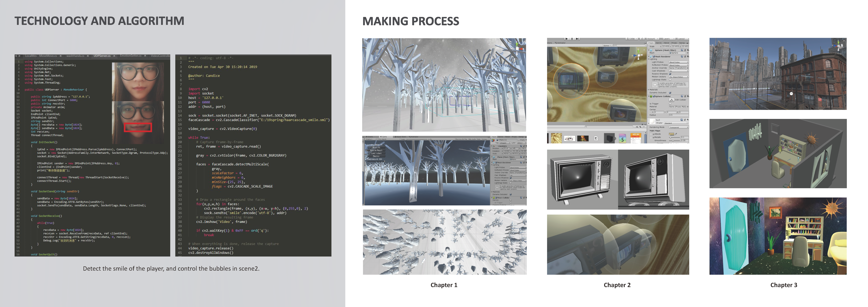868x307 pixels.
Task: Toggle Receive Shadows checkbox in Chapter 2 inspector
Action: click(x=670, y=74)
